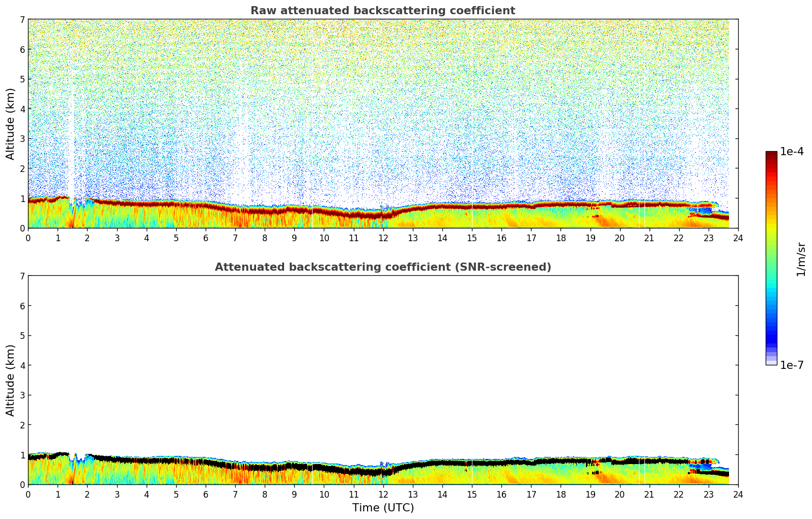
Task: Click the 4 km tick on bottom plot's altitude axis
Action: click(22, 365)
